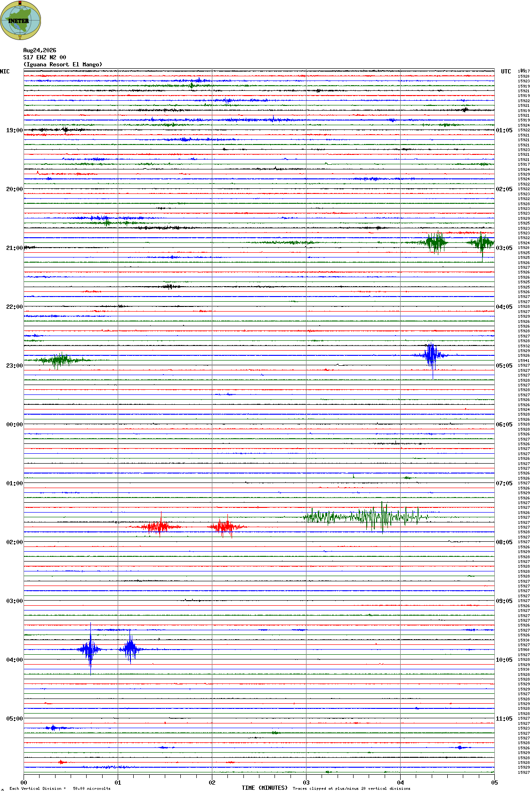Click the 11:05 UTC time label
This screenshot has height=795, width=532.
pyautogui.click(x=504, y=719)
